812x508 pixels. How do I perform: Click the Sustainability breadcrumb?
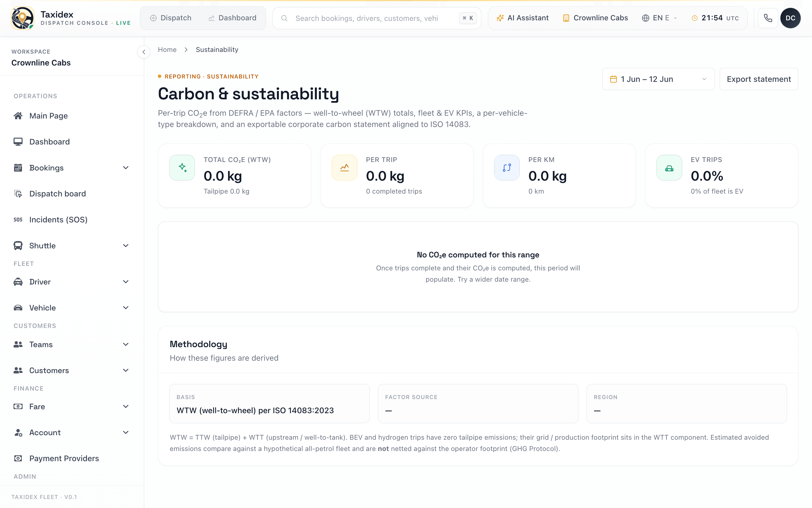[x=217, y=50]
